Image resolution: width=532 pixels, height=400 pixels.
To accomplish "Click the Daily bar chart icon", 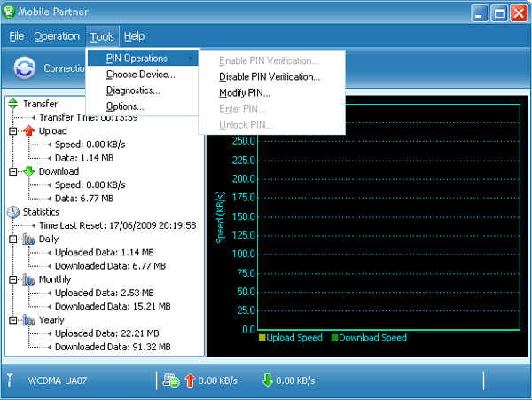I will coord(29,239).
